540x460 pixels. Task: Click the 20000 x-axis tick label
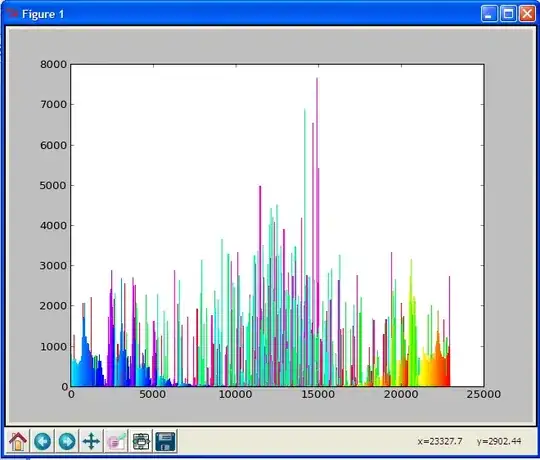(x=401, y=394)
